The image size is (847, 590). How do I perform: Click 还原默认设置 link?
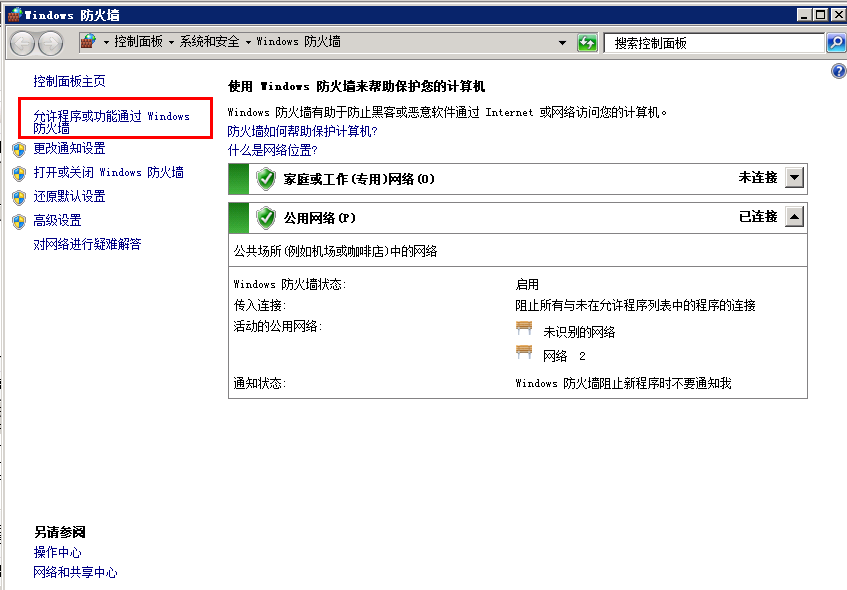pyautogui.click(x=69, y=197)
